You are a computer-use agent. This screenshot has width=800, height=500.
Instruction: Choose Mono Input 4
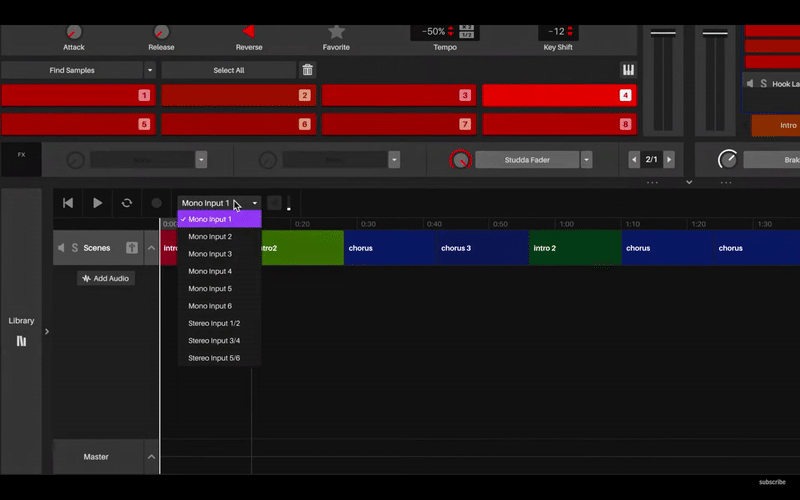point(219,271)
